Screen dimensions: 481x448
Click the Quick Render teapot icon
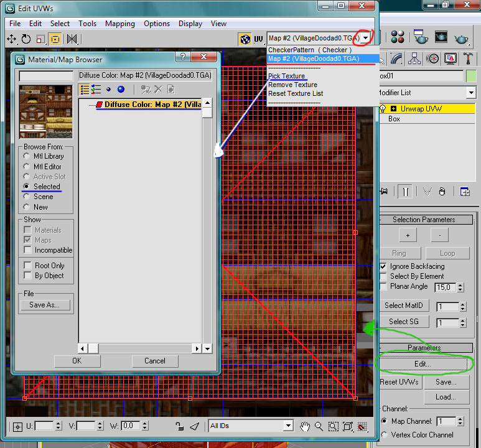pyautogui.click(x=461, y=38)
